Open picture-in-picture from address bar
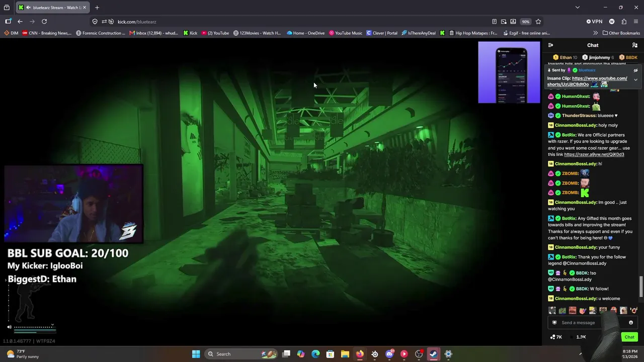Viewport: 644px width, 362px height. click(x=504, y=22)
